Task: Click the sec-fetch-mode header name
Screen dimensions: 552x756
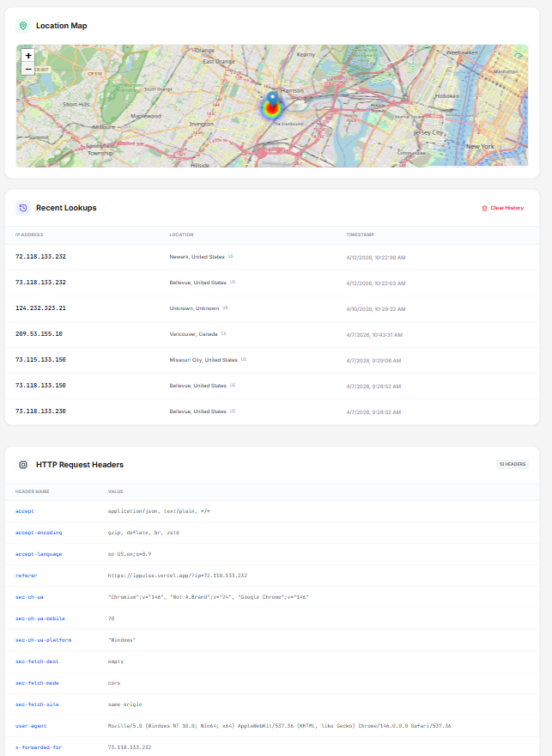Action: (37, 683)
